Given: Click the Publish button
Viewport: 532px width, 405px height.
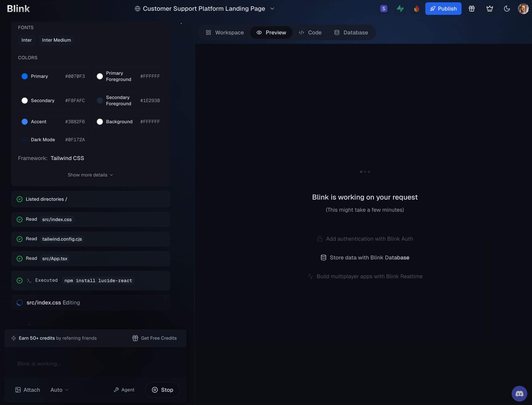Looking at the screenshot, I should [443, 9].
